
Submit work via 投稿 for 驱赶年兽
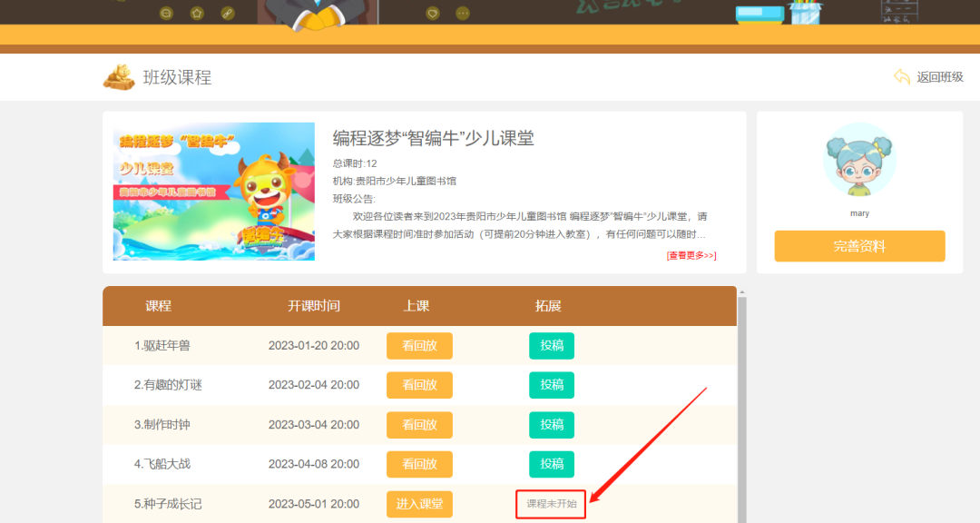click(x=552, y=345)
